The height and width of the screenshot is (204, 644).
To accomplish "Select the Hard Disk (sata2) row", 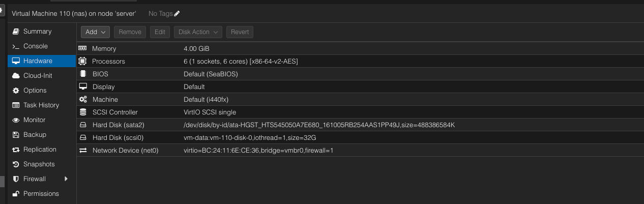I will [254, 125].
